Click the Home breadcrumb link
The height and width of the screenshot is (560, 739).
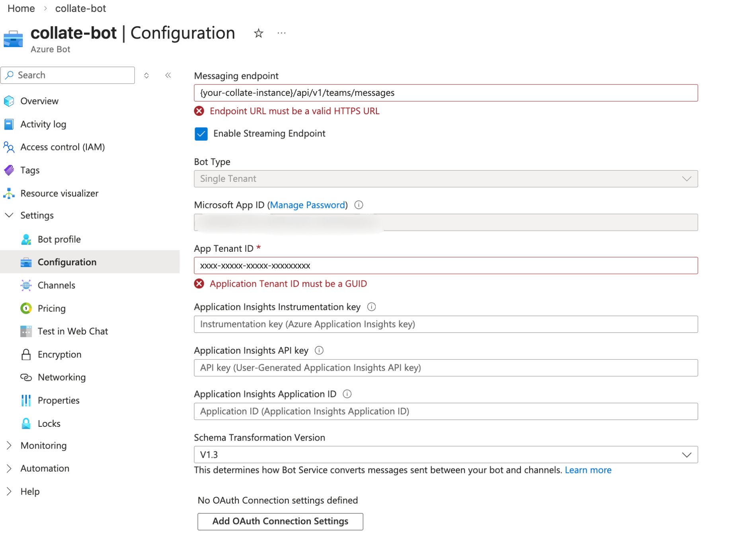21,8
